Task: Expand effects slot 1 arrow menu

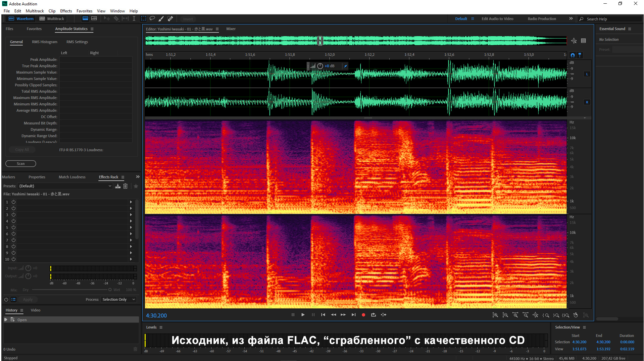Action: tap(131, 202)
